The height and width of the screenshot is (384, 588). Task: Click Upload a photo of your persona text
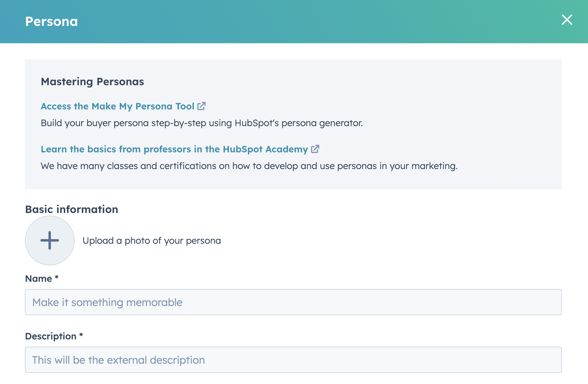click(x=152, y=240)
